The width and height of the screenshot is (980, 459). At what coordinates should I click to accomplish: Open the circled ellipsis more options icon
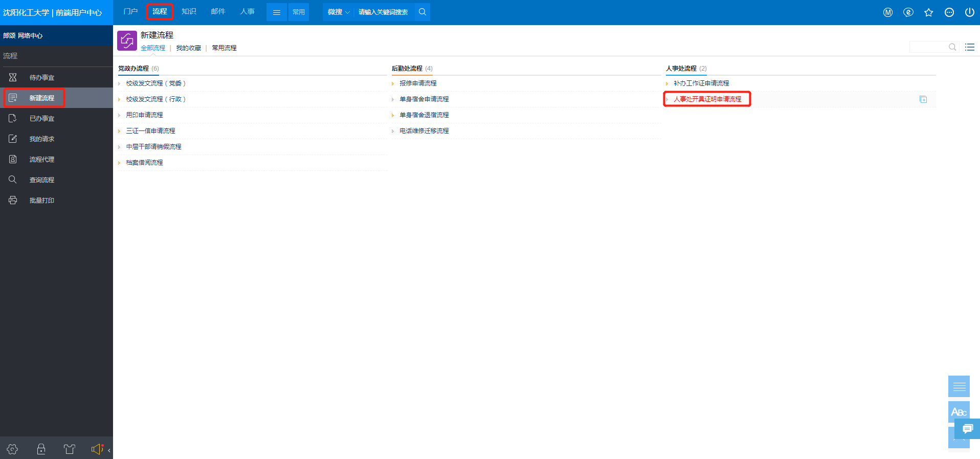click(x=949, y=12)
